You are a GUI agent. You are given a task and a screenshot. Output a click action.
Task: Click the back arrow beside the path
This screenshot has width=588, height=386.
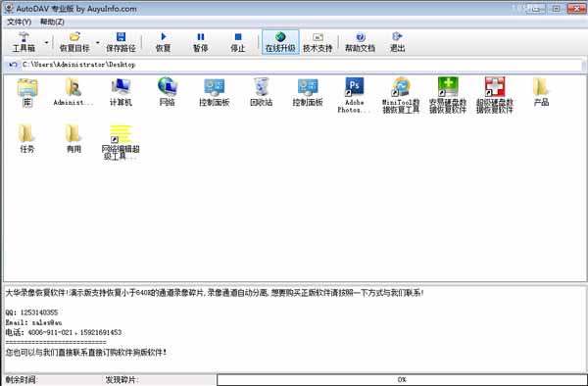[x=13, y=65]
